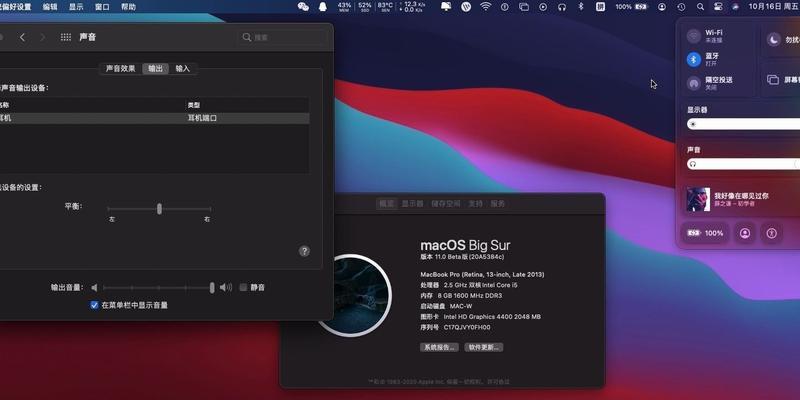Open the 服务 tab in About This Mac
This screenshot has width=800, height=400.
point(497,204)
